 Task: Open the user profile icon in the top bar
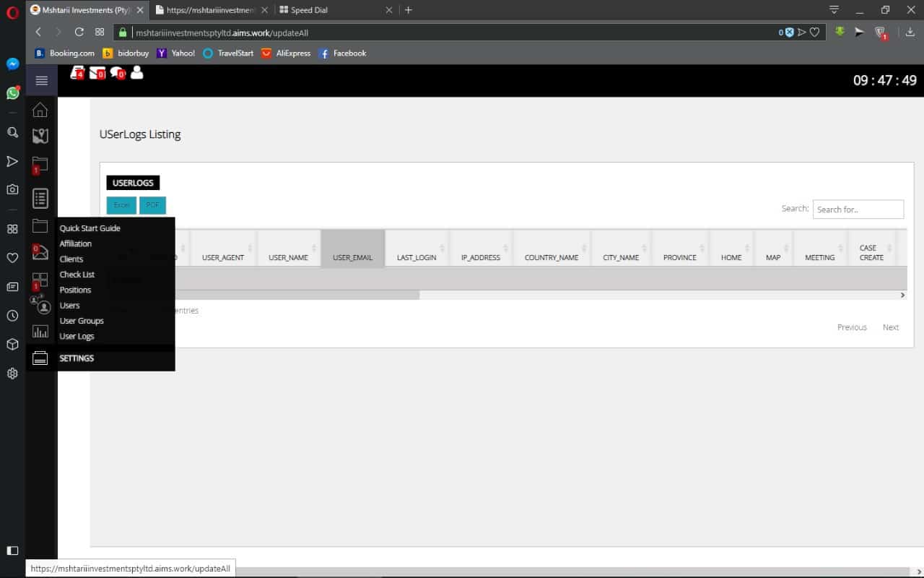[136, 72]
